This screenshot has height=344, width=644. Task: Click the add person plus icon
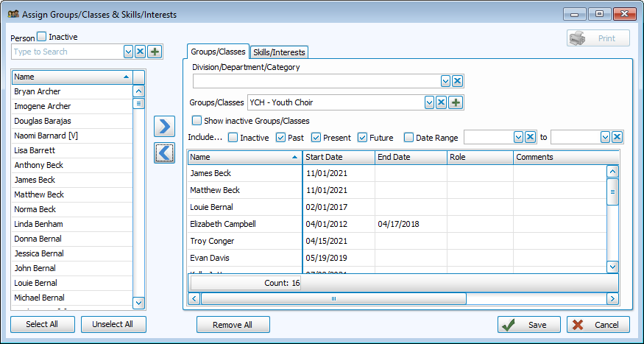pyautogui.click(x=155, y=52)
